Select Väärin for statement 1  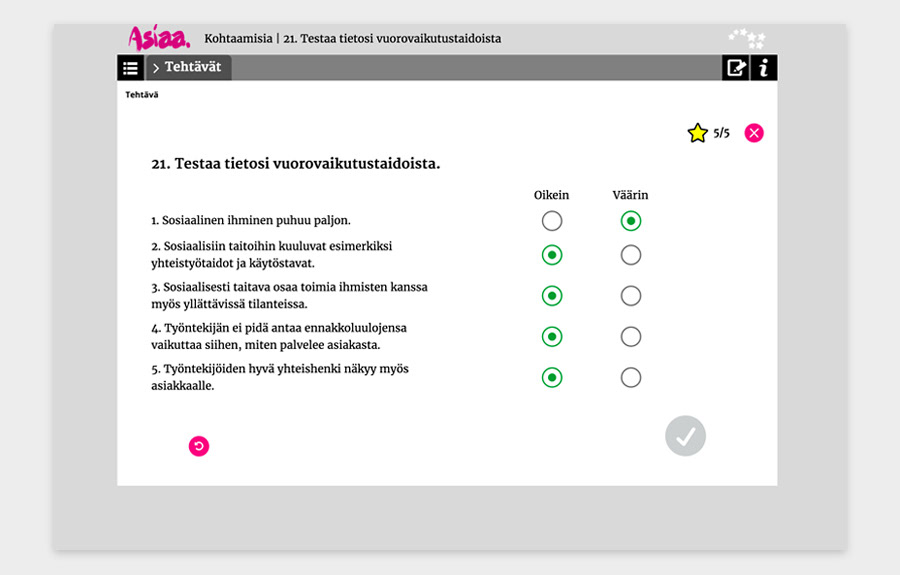coord(630,221)
